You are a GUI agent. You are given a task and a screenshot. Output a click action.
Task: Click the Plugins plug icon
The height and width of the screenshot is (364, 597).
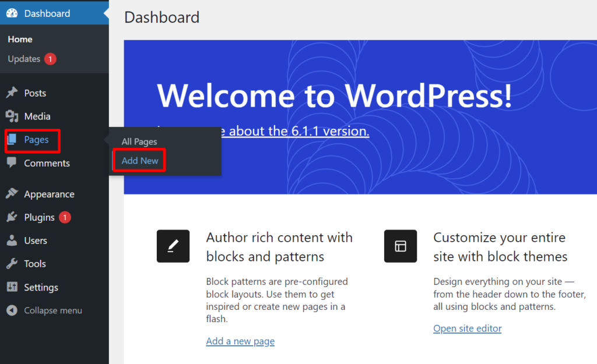click(14, 217)
